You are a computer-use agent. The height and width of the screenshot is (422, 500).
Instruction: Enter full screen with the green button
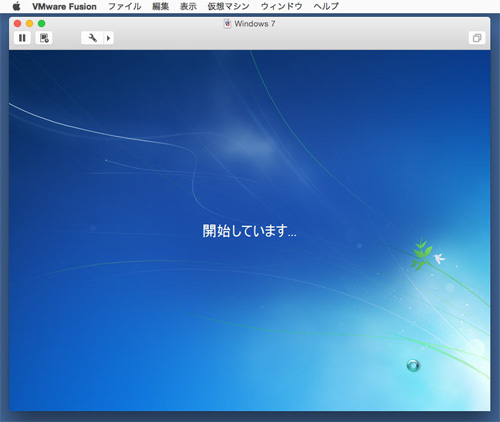click(41, 24)
